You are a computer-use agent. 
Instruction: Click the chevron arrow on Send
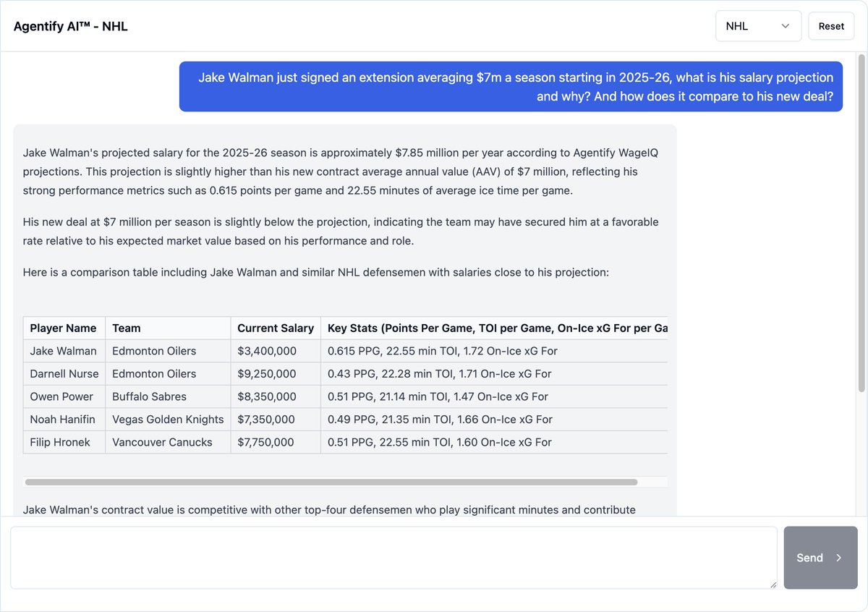point(838,558)
